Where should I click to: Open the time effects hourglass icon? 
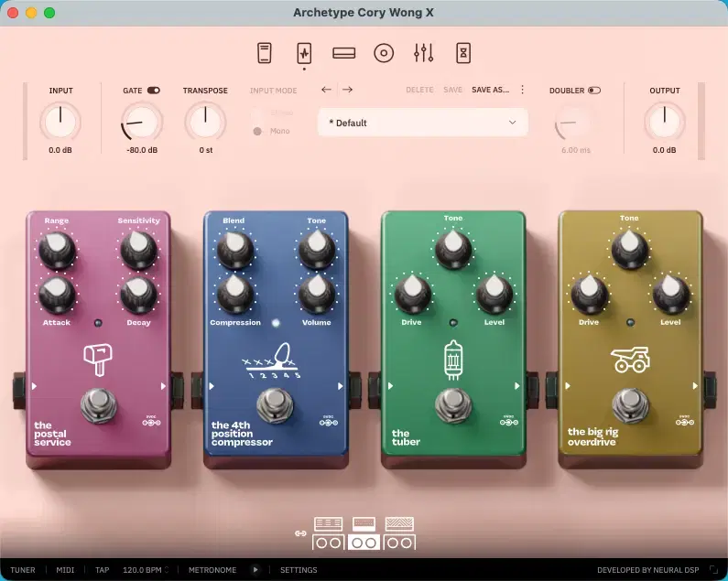[463, 53]
